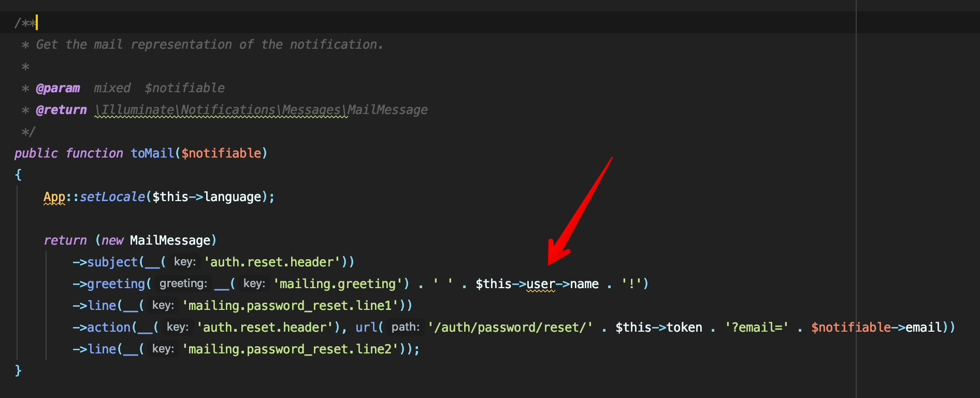Click the token property on action line
Screen dimensions: 980x398
(x=684, y=328)
